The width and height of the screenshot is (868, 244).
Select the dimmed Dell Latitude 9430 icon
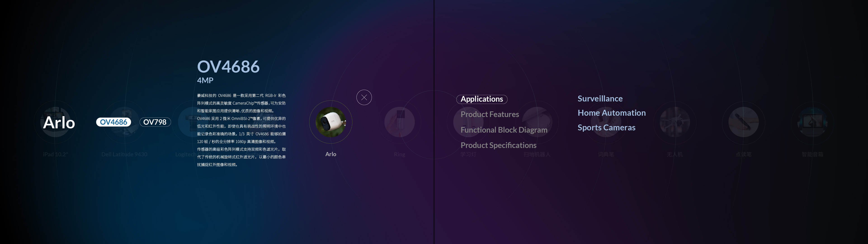pos(124,122)
